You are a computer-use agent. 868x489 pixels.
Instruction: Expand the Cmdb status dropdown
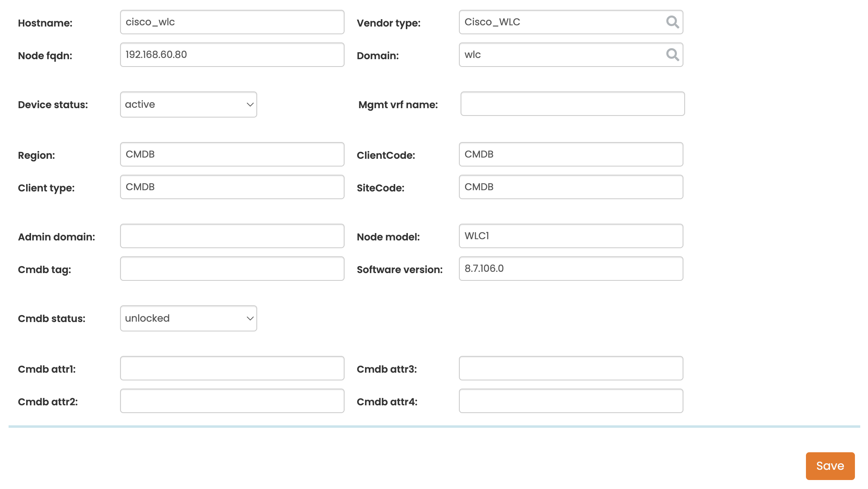tap(188, 318)
